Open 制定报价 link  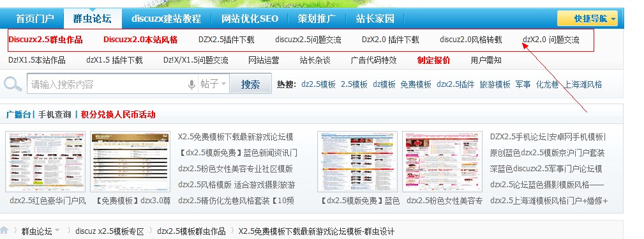click(x=434, y=60)
